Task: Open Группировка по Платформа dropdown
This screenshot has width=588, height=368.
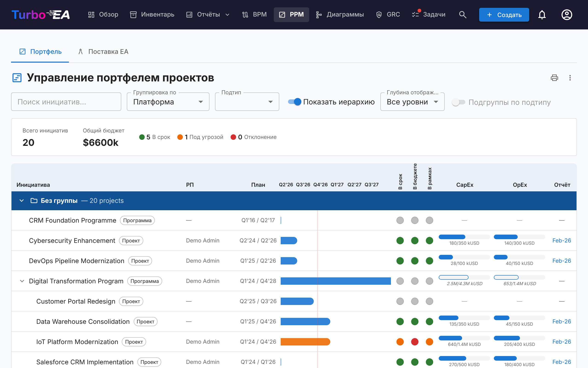Action: (x=168, y=102)
